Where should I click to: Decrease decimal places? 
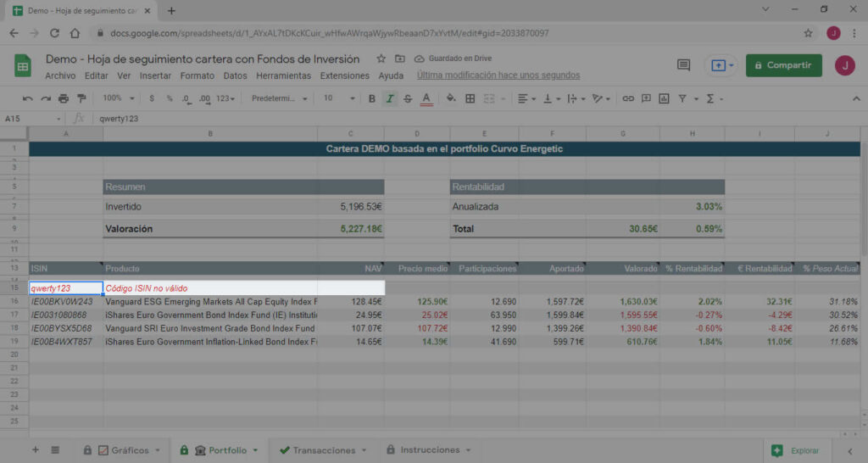point(186,98)
